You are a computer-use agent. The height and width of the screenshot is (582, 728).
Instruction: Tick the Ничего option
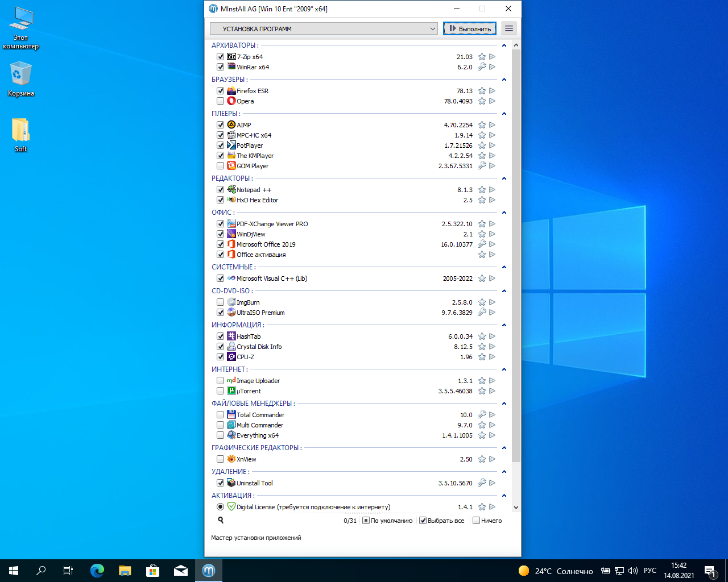(477, 521)
